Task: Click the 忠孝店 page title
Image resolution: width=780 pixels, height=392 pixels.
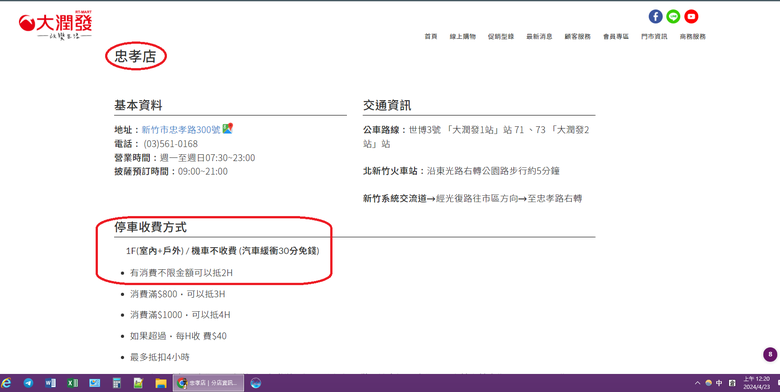Action: click(135, 56)
